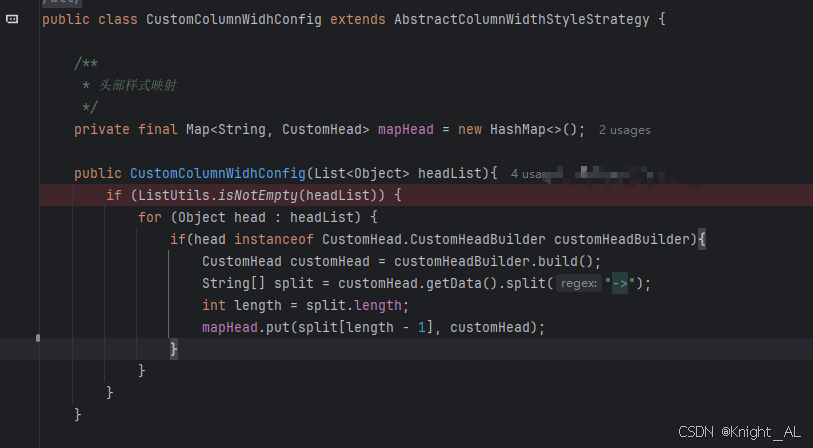Image resolution: width=813 pixels, height=448 pixels.
Task: Place cursor on AbstractColumnWidthStyleStrategy superclass name
Action: tap(522, 20)
